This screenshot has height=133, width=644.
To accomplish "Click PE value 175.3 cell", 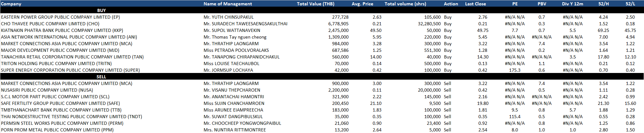I will point(515,70).
